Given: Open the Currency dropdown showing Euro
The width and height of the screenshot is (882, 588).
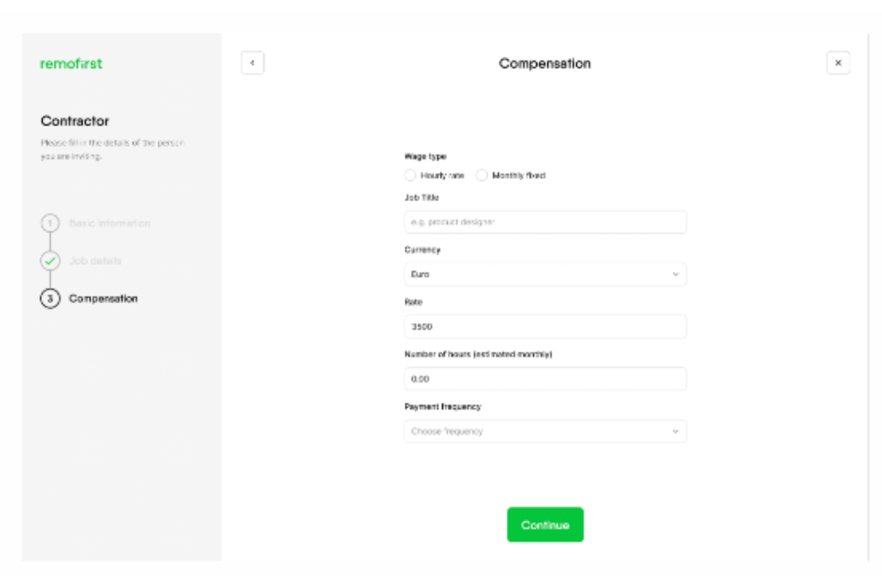Looking at the screenshot, I should [x=545, y=275].
